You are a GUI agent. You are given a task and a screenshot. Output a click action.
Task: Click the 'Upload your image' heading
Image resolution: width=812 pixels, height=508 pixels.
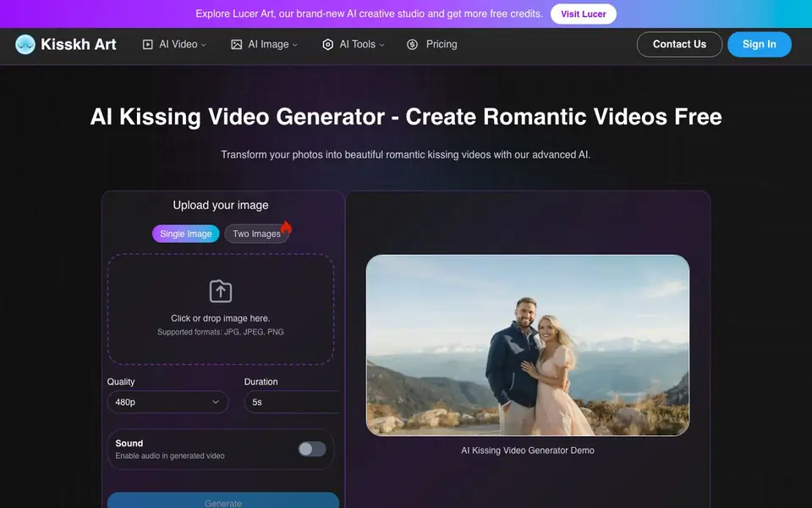[221, 205]
